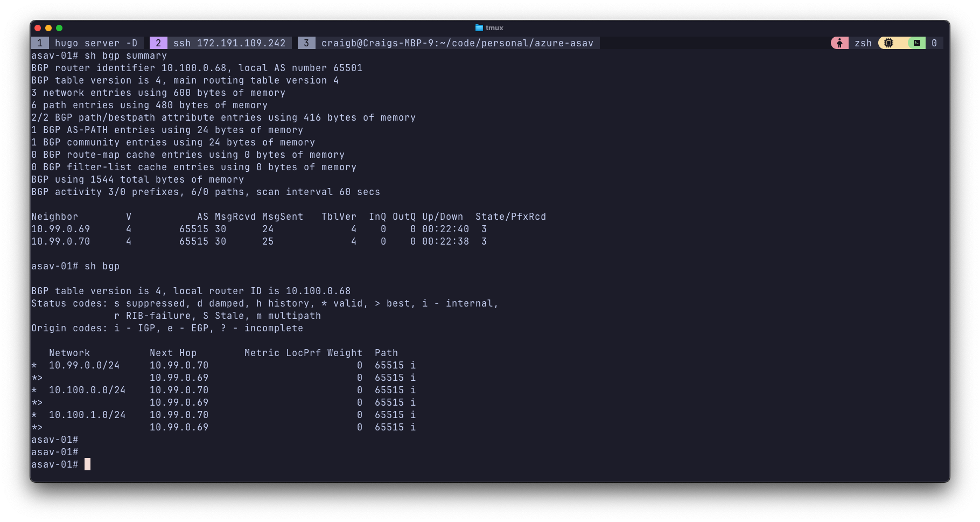Screen dimensions: 980x522
Task: Click the window number 3 badge
Action: click(x=306, y=43)
